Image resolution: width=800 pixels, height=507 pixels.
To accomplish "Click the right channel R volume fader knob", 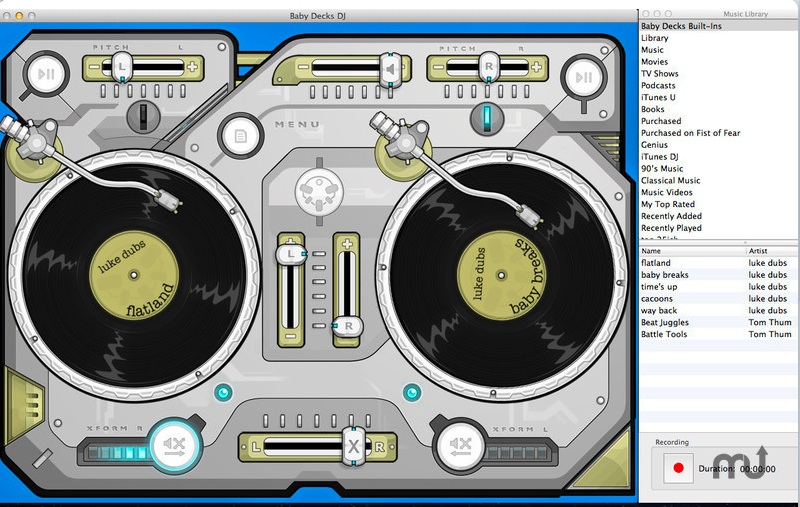I will (x=348, y=326).
